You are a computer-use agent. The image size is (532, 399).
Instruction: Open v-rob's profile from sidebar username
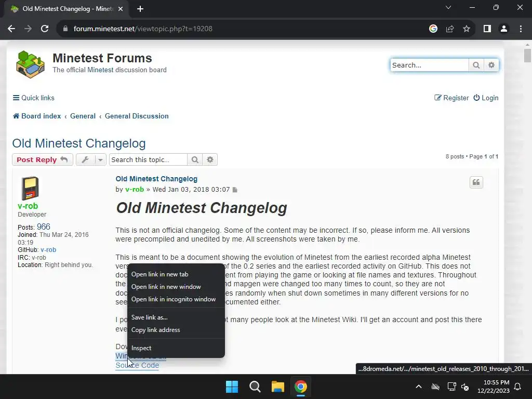(x=28, y=206)
